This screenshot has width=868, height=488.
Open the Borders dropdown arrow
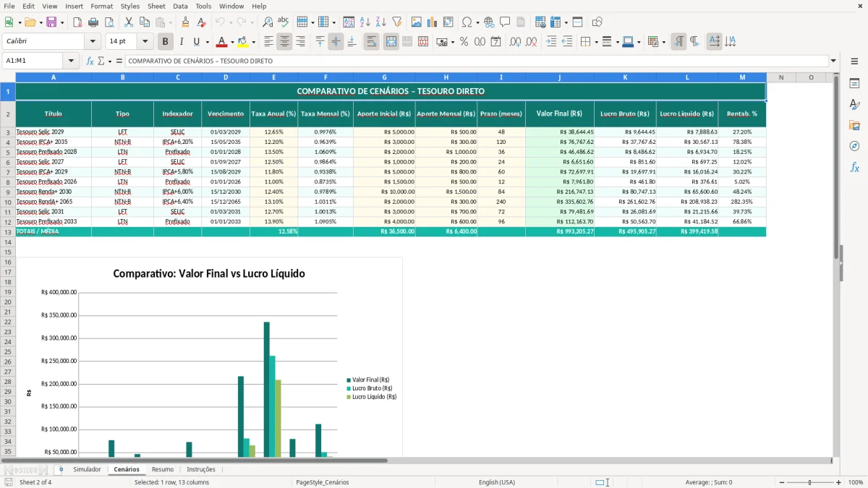click(596, 42)
